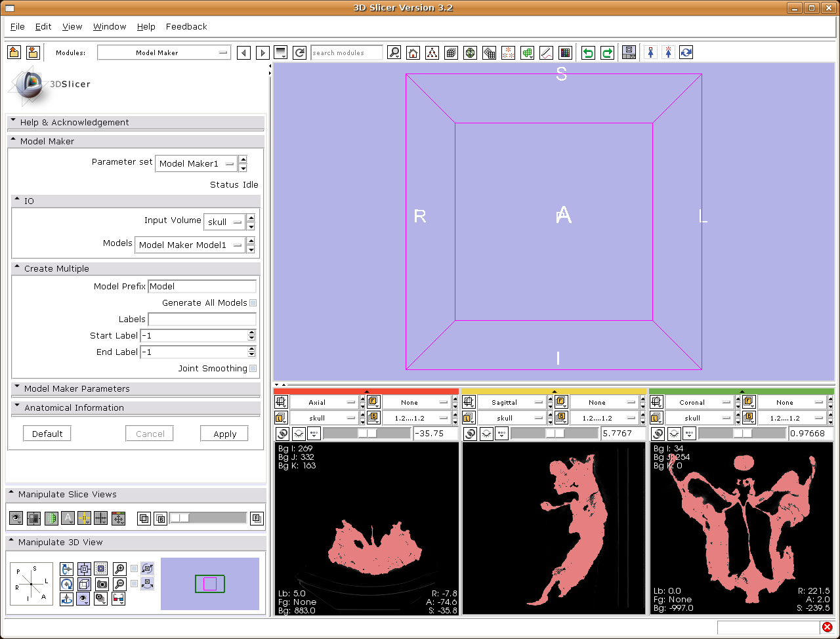Viewport: 840px width, 639px height.
Task: Click the search modules input field
Action: click(x=346, y=52)
